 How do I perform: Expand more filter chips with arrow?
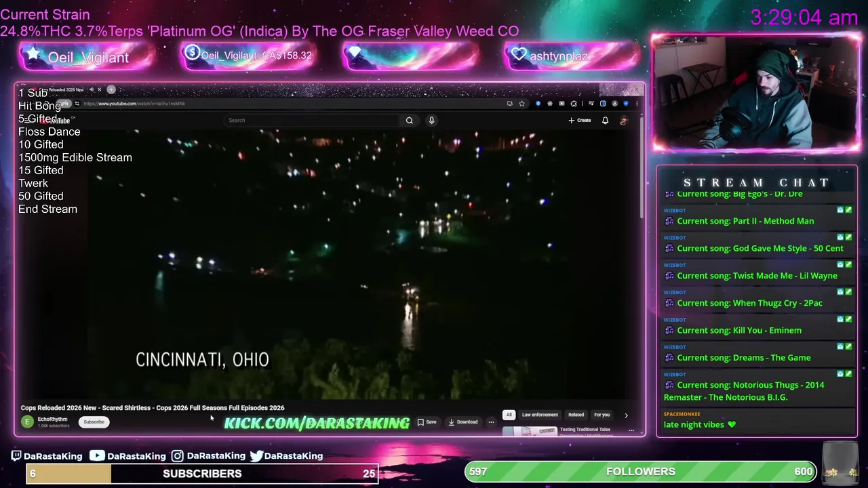coord(626,415)
